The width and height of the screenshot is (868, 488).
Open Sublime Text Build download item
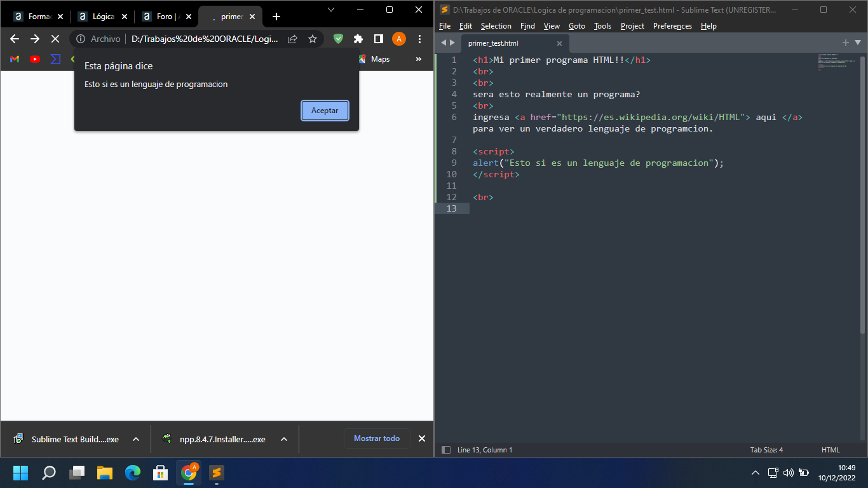pyautogui.click(x=67, y=439)
